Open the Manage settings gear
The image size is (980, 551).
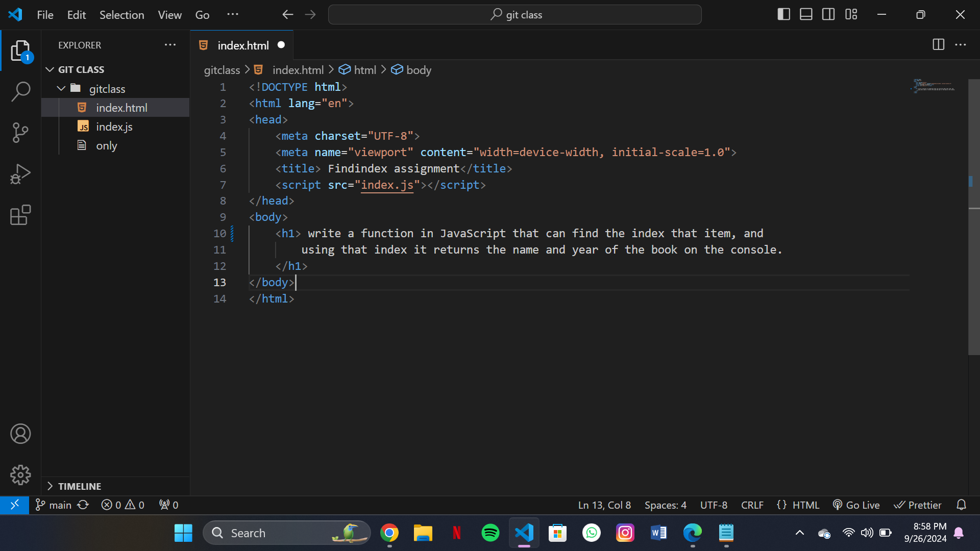tap(20, 475)
